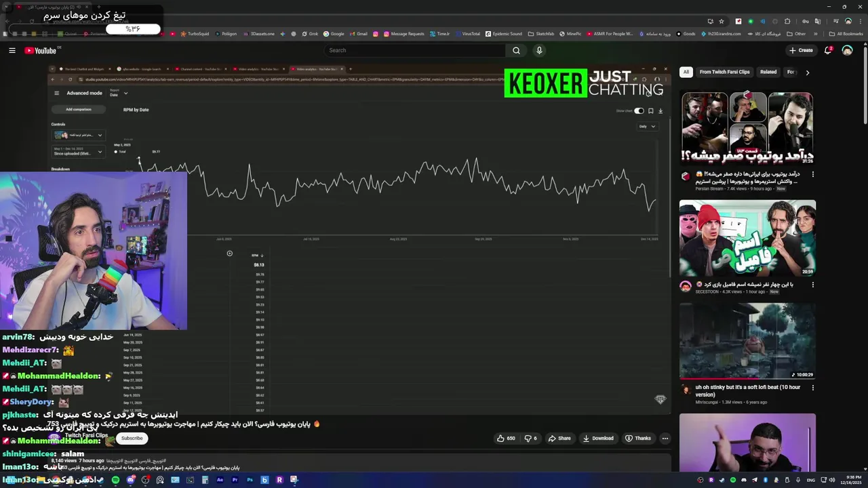868x488 pixels.
Task: Open options for lofi beat video
Action: click(x=813, y=388)
